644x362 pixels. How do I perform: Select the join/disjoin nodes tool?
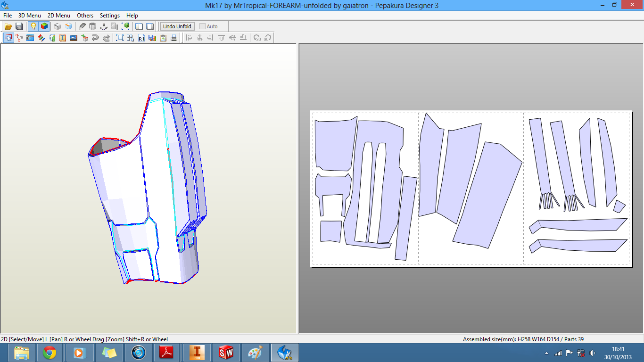tap(19, 38)
